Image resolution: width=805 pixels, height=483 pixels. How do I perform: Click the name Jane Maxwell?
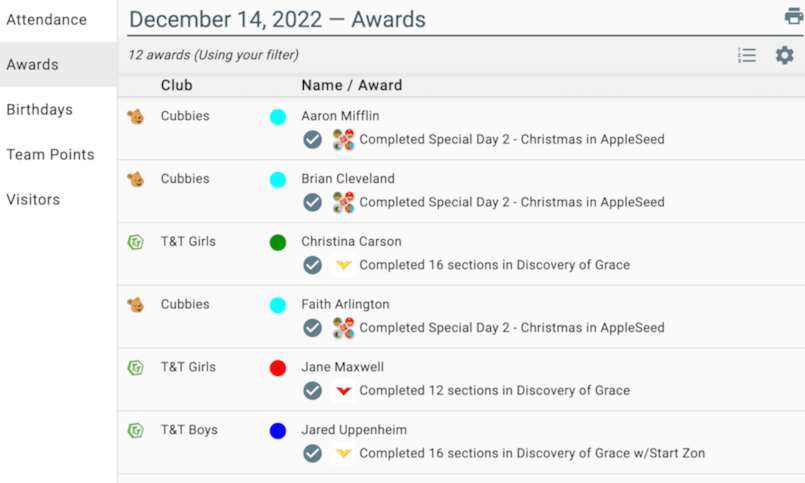(x=342, y=367)
